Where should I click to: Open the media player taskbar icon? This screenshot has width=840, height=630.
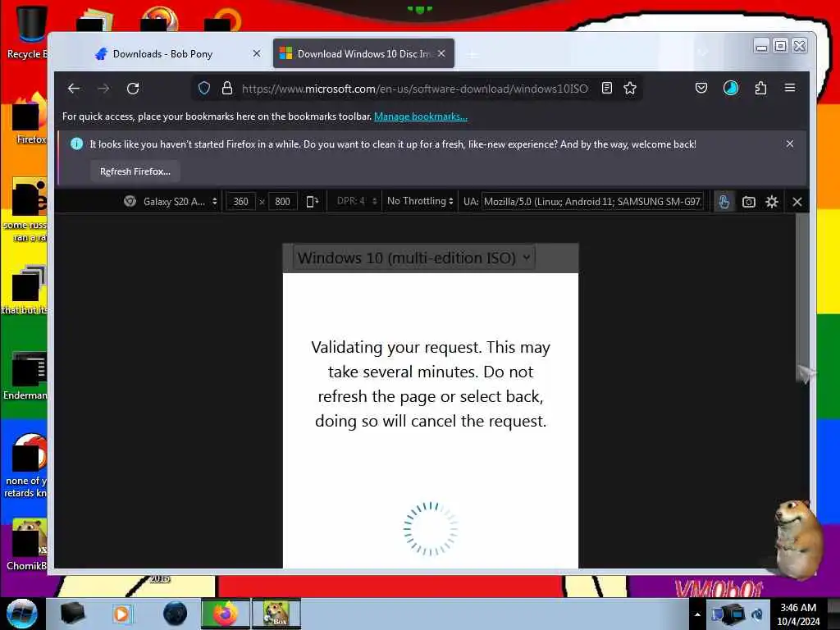(x=122, y=614)
